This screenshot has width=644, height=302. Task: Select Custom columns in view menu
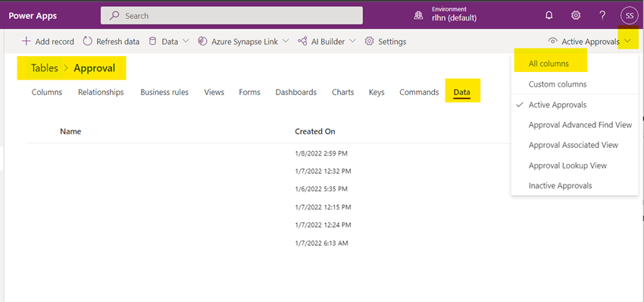pos(558,84)
